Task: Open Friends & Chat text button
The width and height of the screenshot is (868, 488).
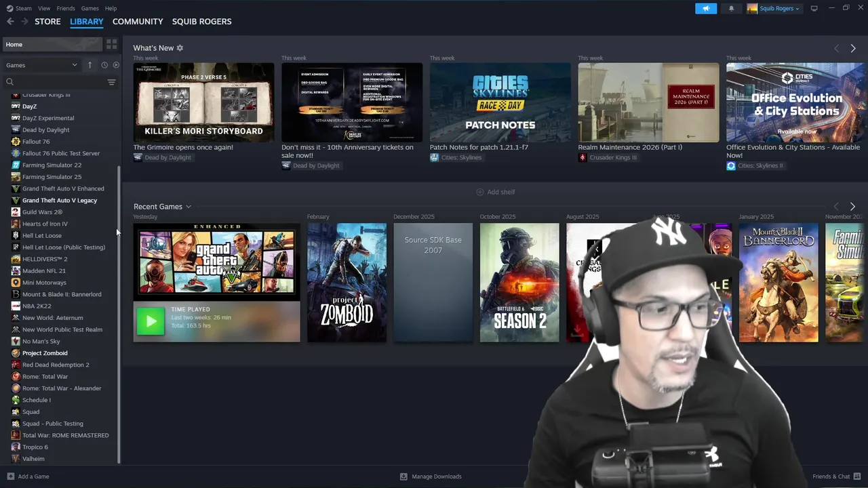Action: [831, 476]
